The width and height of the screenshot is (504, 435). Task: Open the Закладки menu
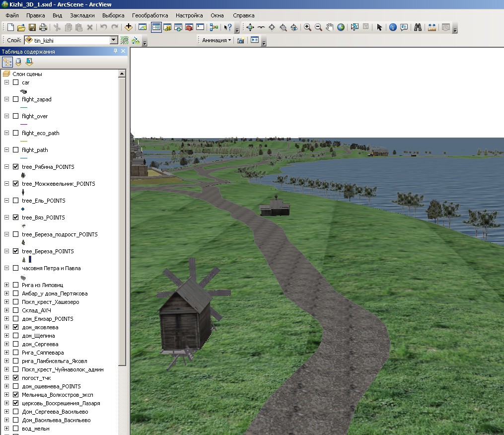coord(82,15)
